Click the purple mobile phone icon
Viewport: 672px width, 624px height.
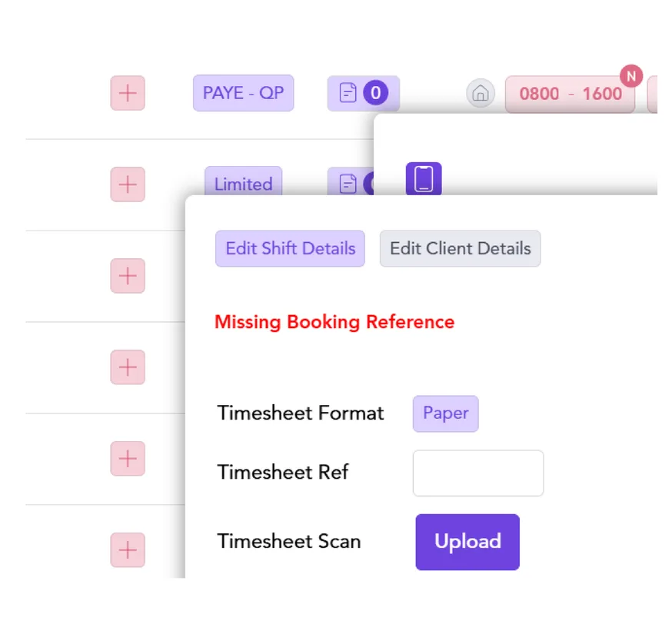pos(424,178)
